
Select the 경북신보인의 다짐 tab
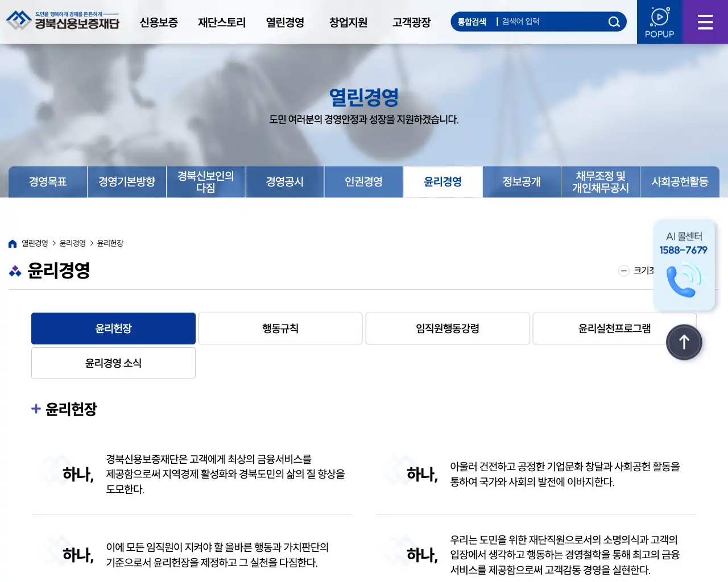tap(206, 182)
